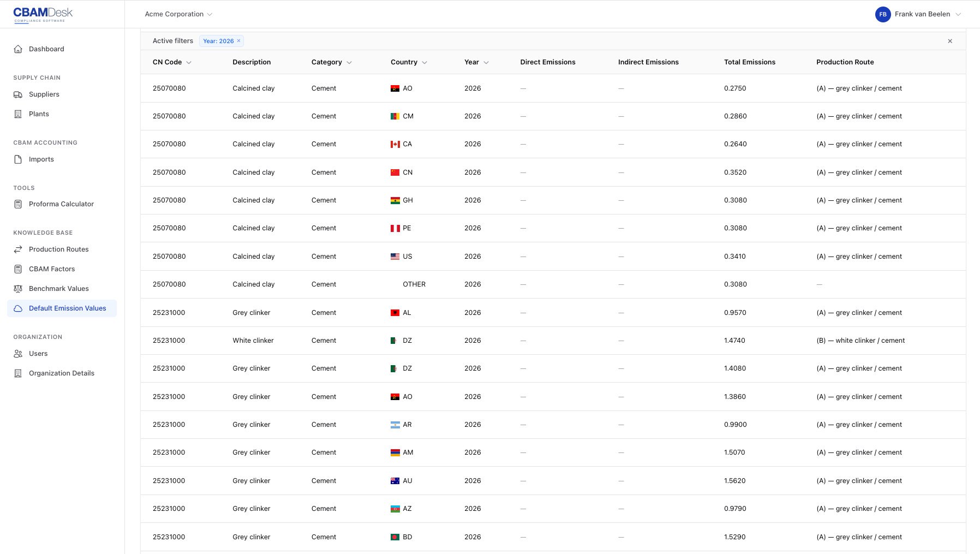Dismiss the active filters bar
Screen dimensions: 980x554
(950, 41)
